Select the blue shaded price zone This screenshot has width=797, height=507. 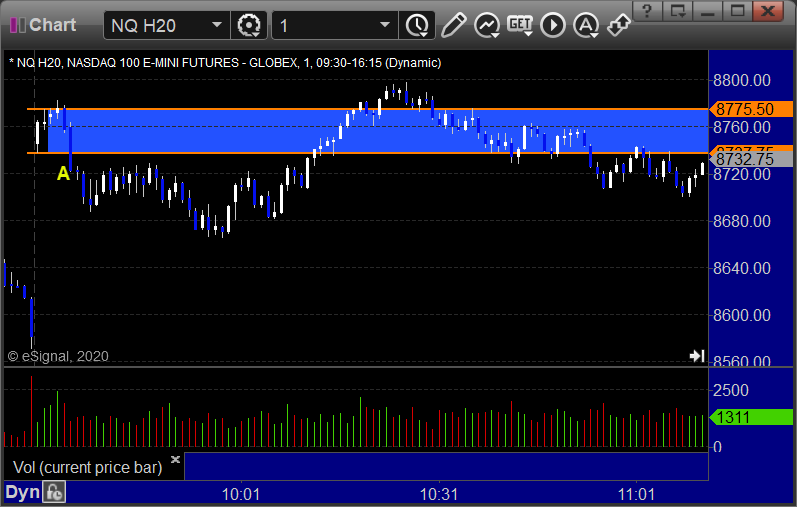coord(376,131)
